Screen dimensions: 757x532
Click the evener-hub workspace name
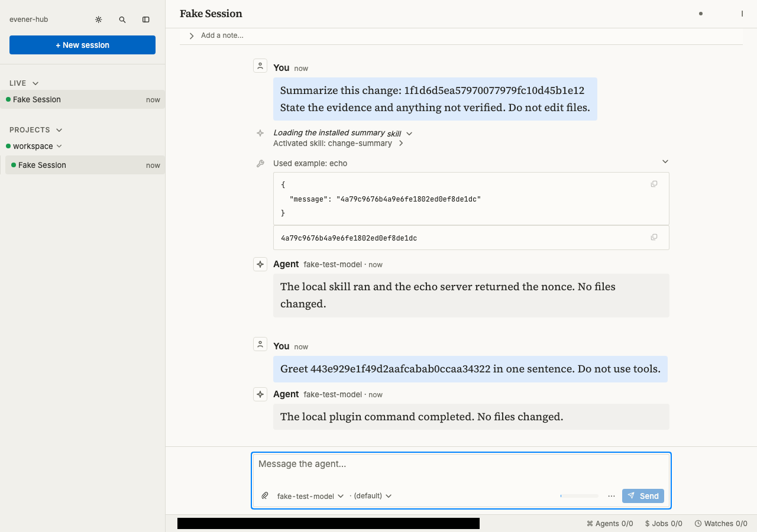(28, 20)
